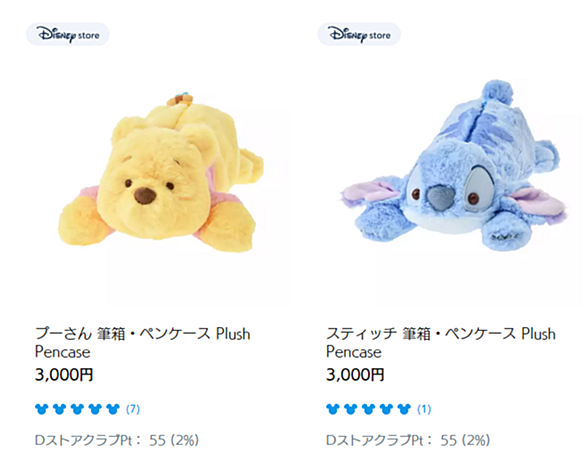Click fifth Mickey rating icon for Stitch pencase
The width and height of the screenshot is (586, 459).
click(x=404, y=409)
